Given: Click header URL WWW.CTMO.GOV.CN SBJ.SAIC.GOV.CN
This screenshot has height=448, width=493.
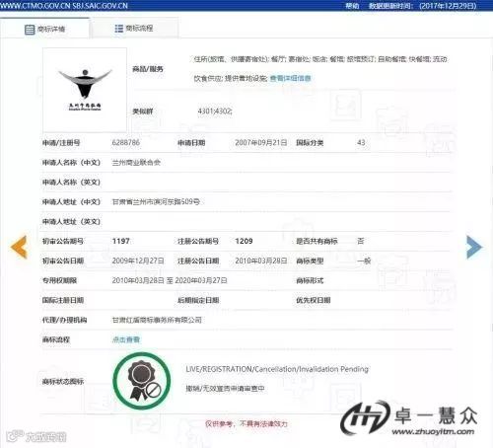Looking at the screenshot, I should pos(64,6).
